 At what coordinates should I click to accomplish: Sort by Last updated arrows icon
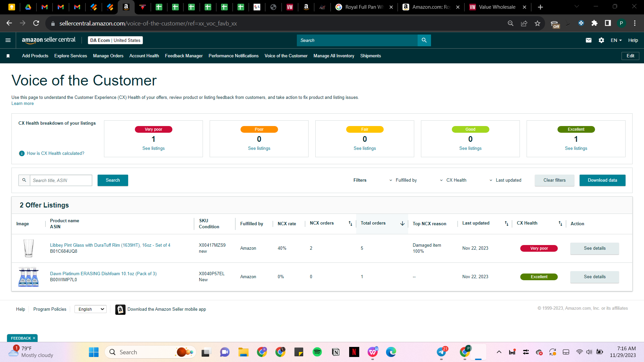coord(506,224)
